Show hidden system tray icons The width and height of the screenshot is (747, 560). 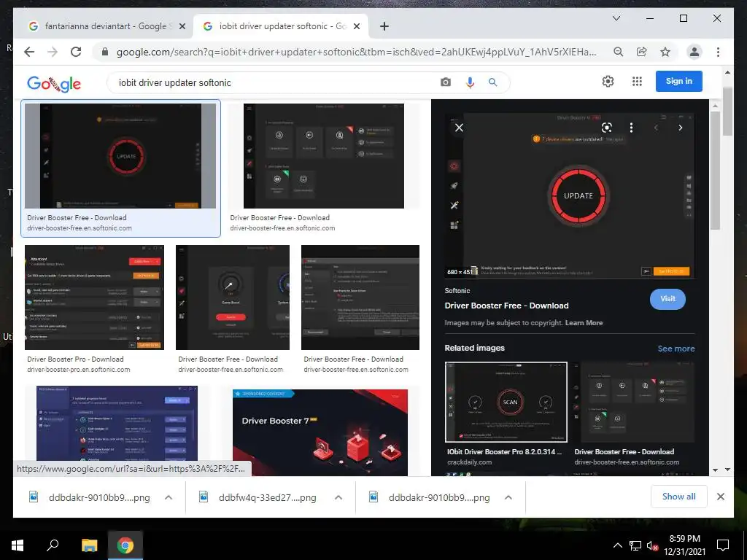click(x=617, y=545)
